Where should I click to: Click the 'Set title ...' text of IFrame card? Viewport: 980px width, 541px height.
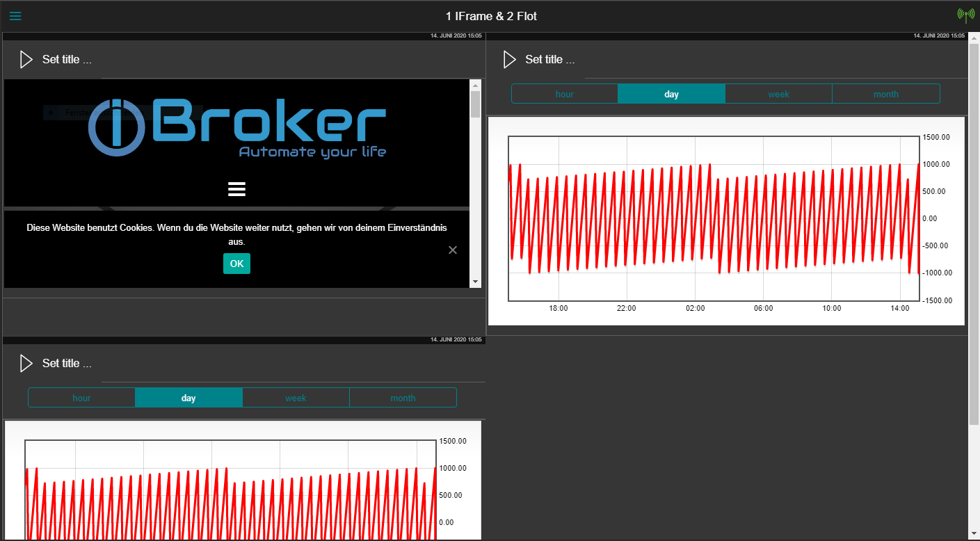[67, 60]
